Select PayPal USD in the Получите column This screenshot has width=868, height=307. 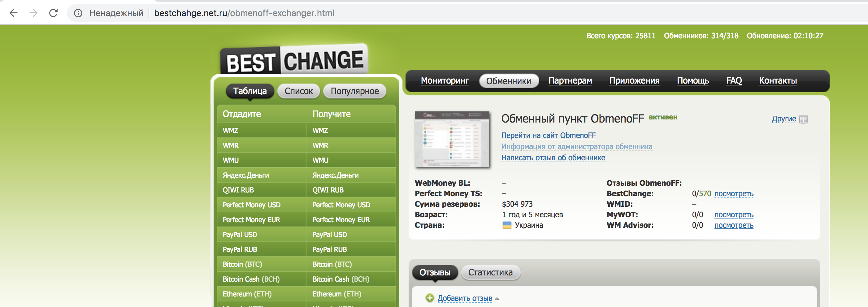[x=351, y=234]
